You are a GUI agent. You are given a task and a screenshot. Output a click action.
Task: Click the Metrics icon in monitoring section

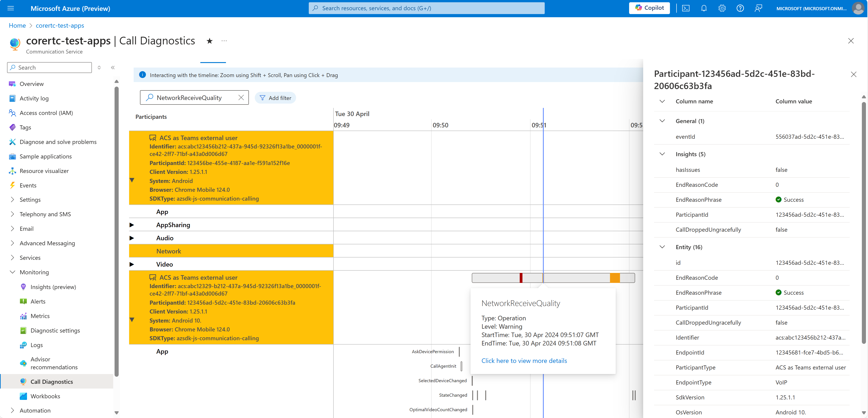click(x=23, y=316)
